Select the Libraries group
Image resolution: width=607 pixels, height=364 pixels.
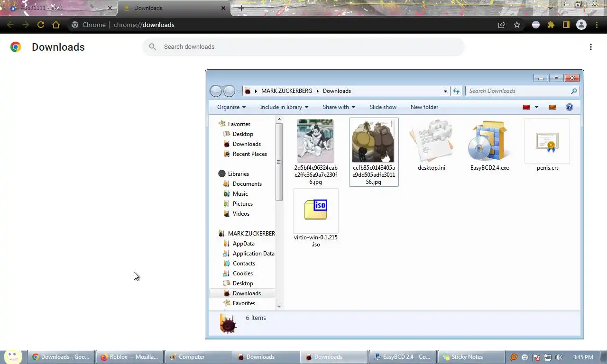pyautogui.click(x=238, y=174)
